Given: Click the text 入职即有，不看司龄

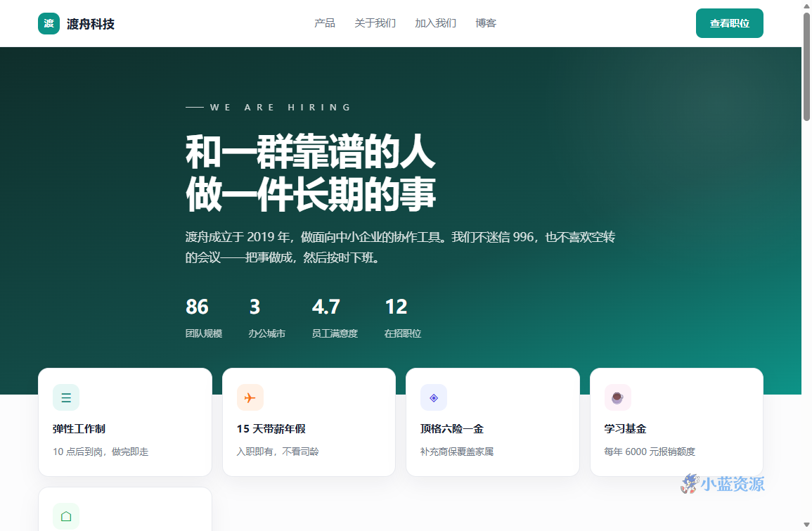Looking at the screenshot, I should tap(278, 452).
